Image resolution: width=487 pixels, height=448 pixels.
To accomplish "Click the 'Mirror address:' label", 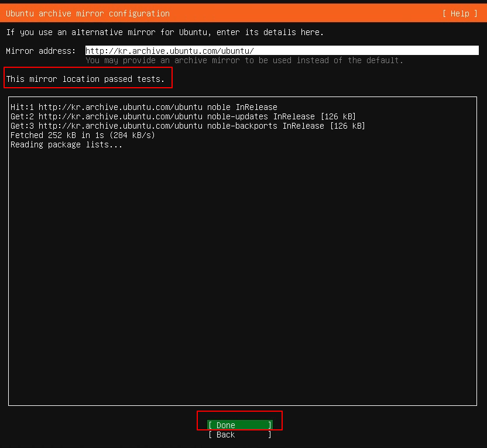I will click(x=41, y=51).
